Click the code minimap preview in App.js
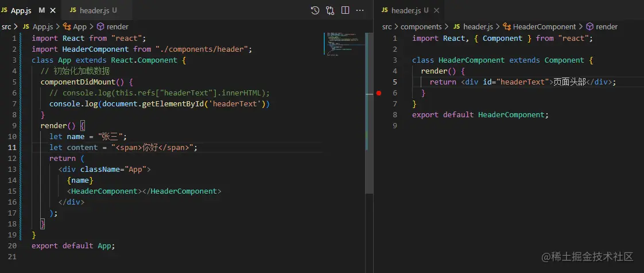Screen dimensions: 644x273 coord(344,44)
